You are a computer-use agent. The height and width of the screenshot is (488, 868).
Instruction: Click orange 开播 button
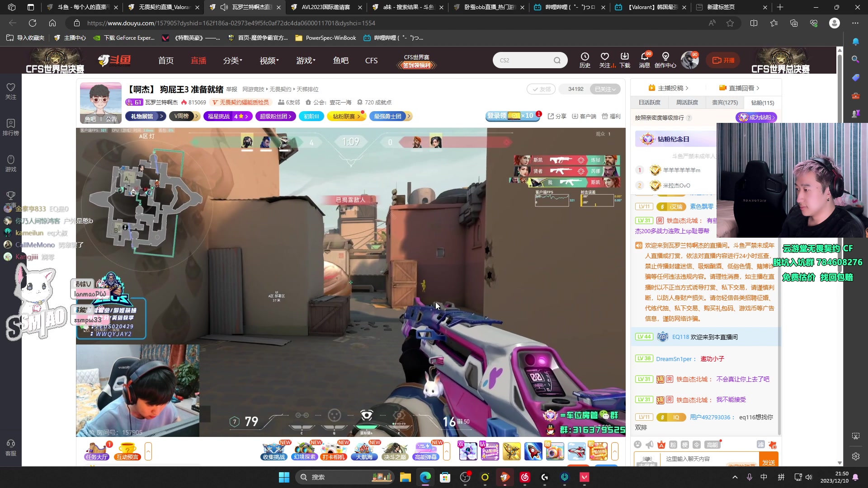[x=723, y=60]
